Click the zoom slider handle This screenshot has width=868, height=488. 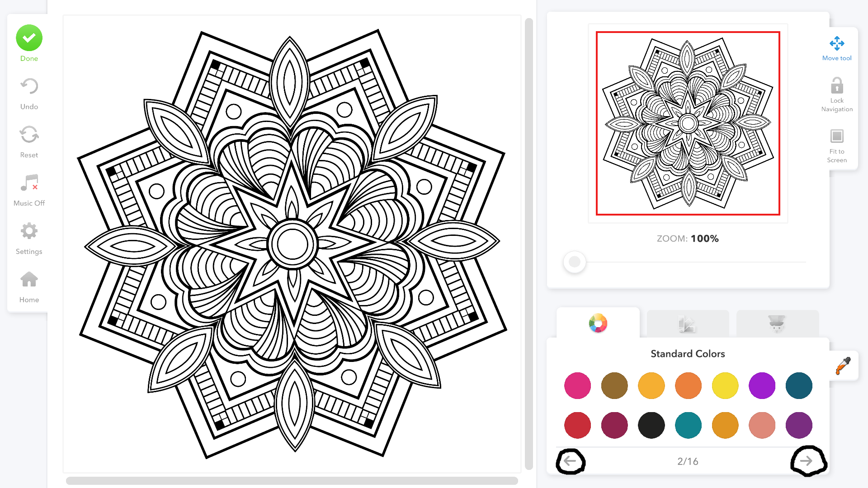coord(575,262)
